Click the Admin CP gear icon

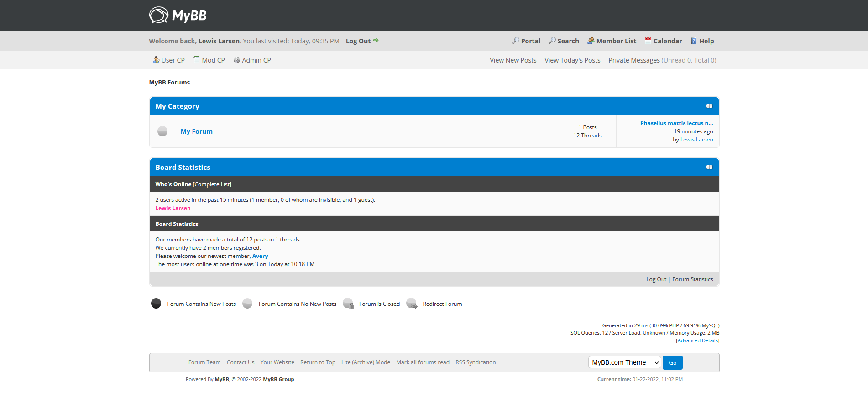tap(237, 60)
